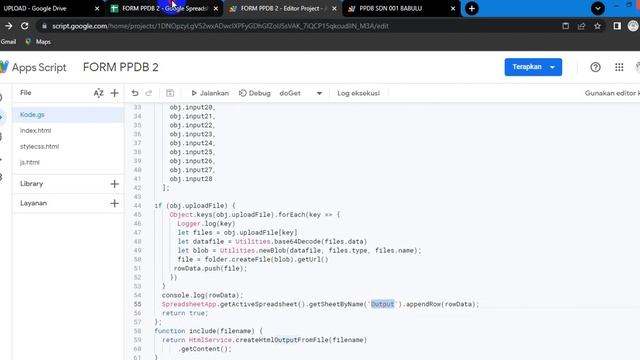Image resolution: width=640 pixels, height=360 pixels.
Task: Go forward in browser history
Action: [9, 26]
